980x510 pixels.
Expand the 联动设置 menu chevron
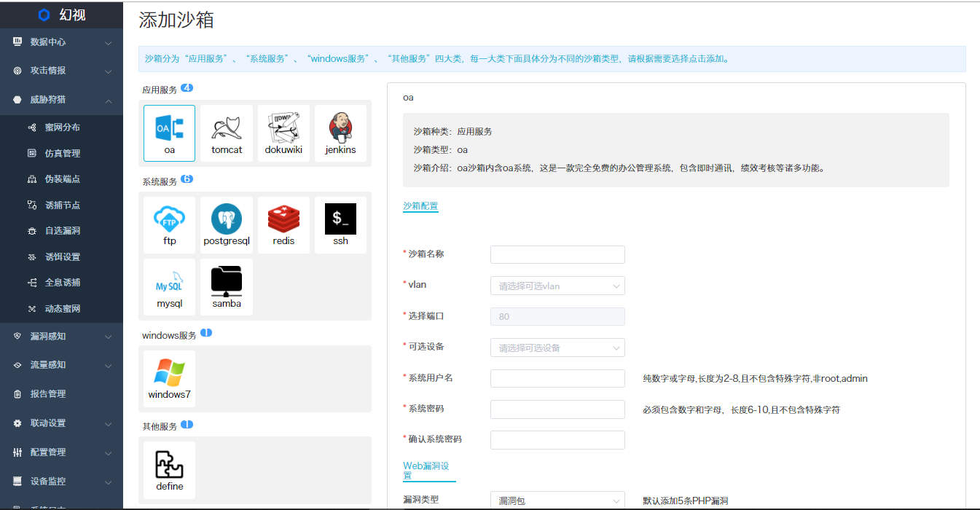[x=108, y=424]
